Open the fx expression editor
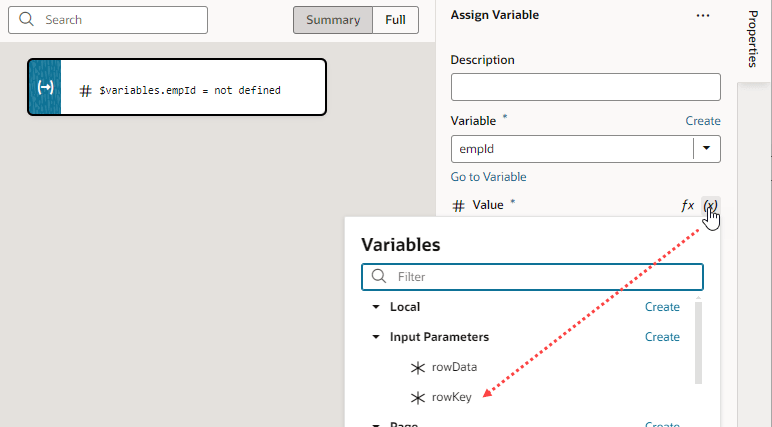Viewport: 772px width, 427px height. 688,205
